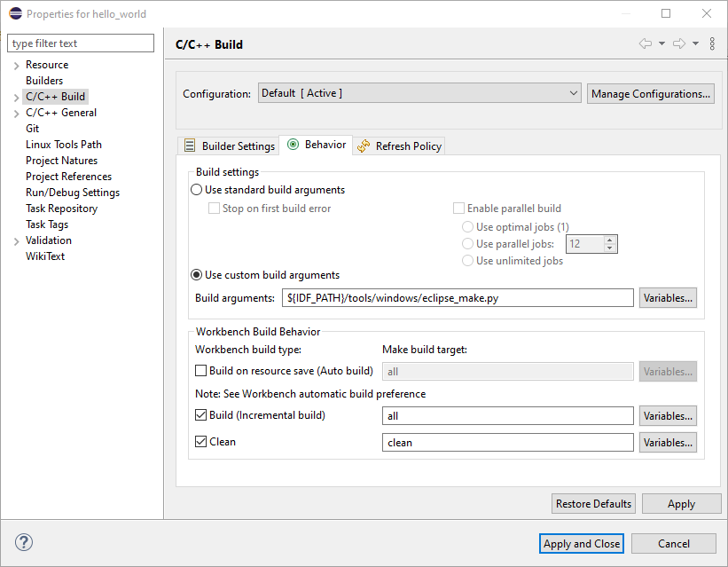Enable Build on resource save checkbox
The width and height of the screenshot is (728, 567).
pos(200,371)
